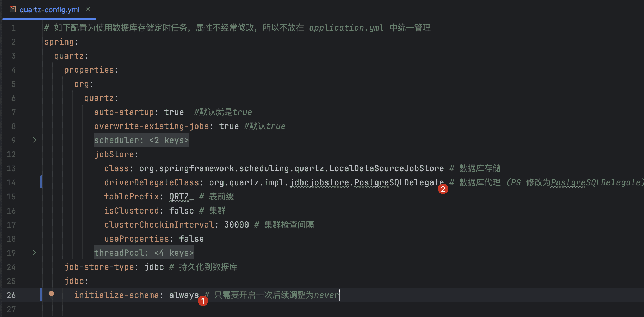This screenshot has width=644, height=317.
Task: Click the intention lightbulb icon on line 26
Action: tap(51, 295)
